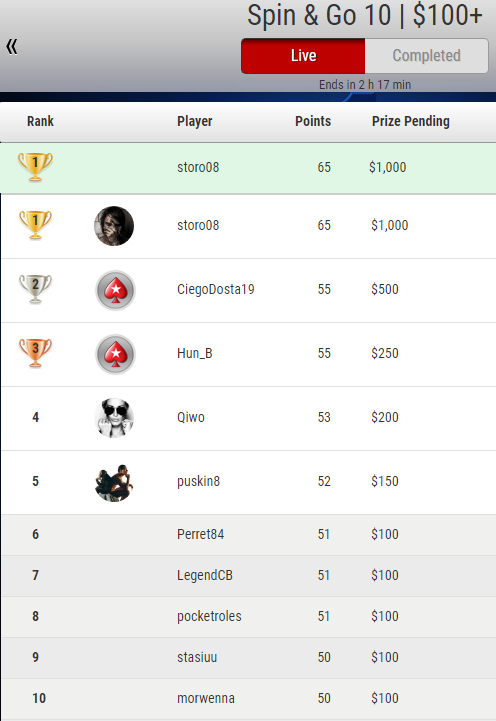The width and height of the screenshot is (496, 721).
Task: Select player name LegendCB
Action: (x=205, y=575)
